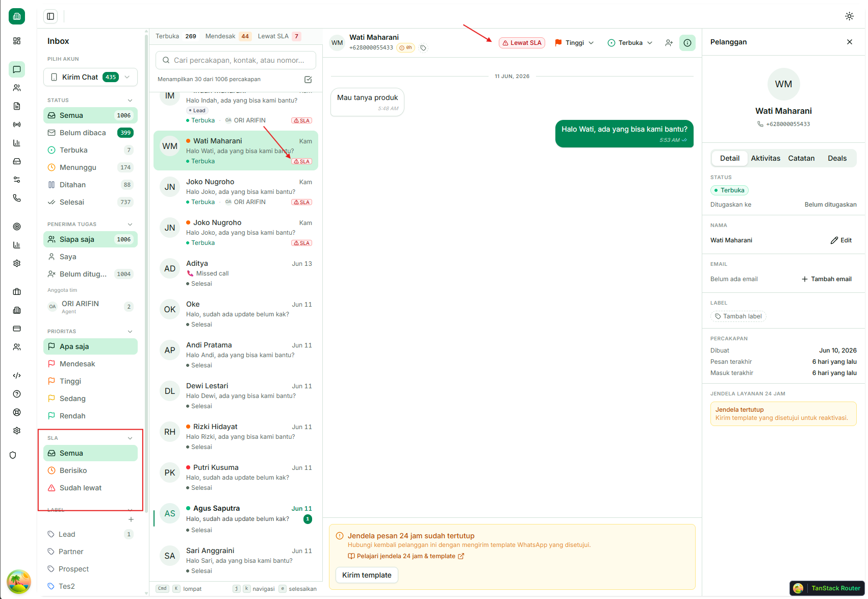Open the lifebuoy support icon in the left rail

tap(17, 412)
